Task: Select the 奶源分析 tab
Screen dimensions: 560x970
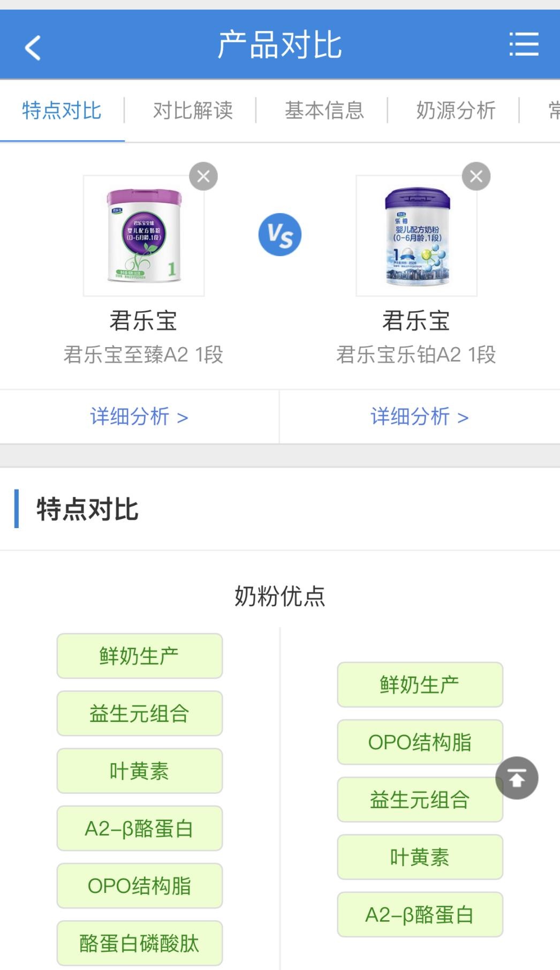Action: pos(456,111)
